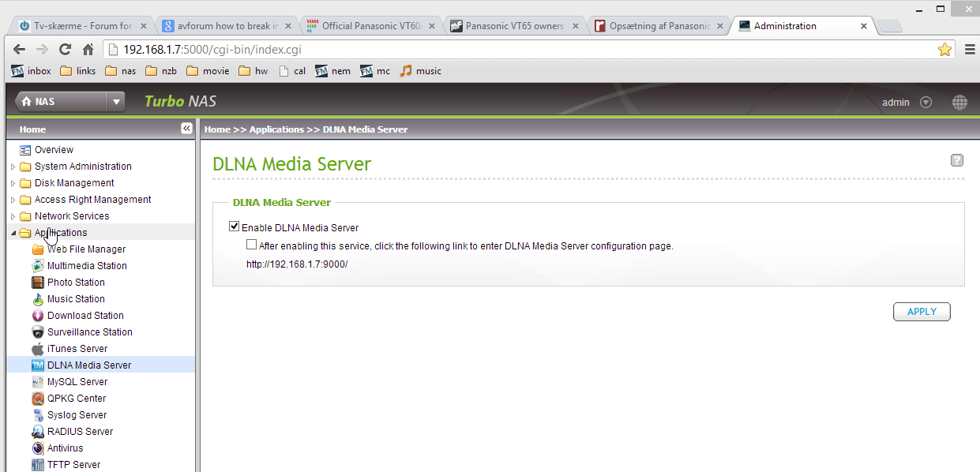Collapse the Home sidebar panel
The height and width of the screenshot is (472, 980).
pos(186,129)
